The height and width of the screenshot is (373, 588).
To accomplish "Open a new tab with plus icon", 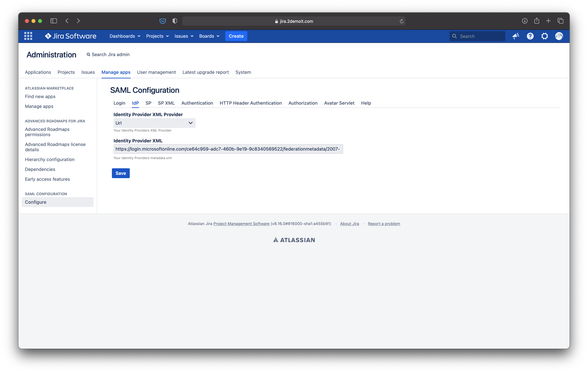I will click(548, 21).
